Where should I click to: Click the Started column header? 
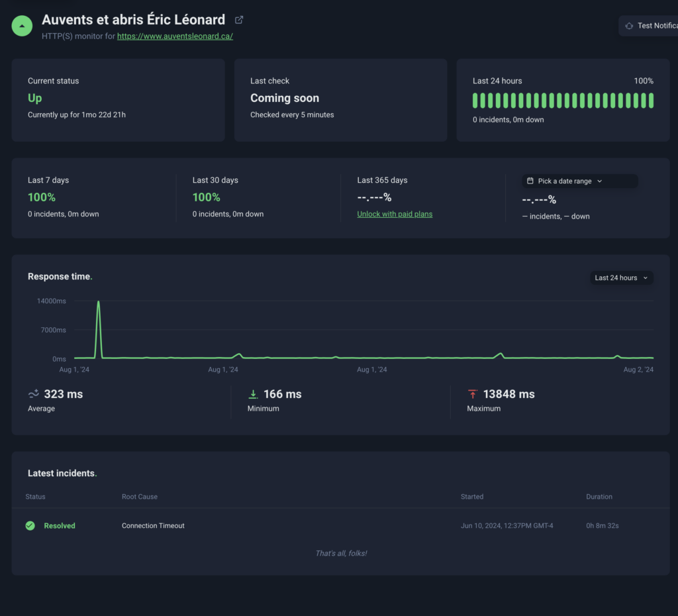point(472,497)
